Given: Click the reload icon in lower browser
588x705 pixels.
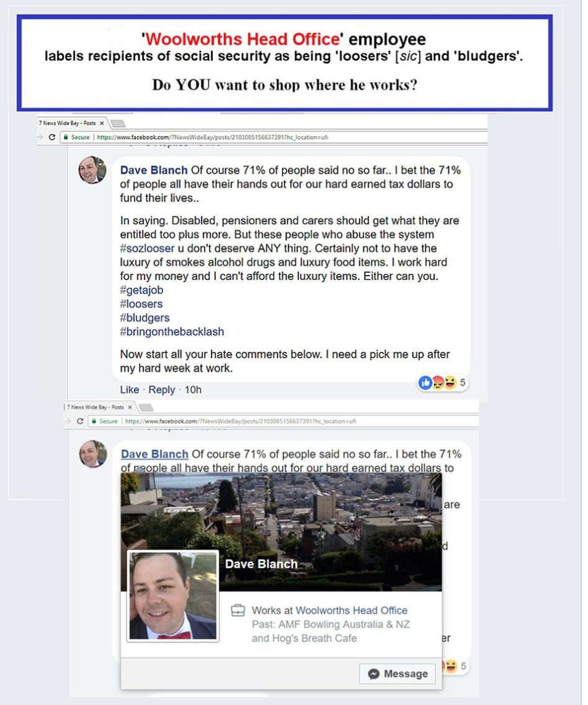Looking at the screenshot, I should [80, 421].
